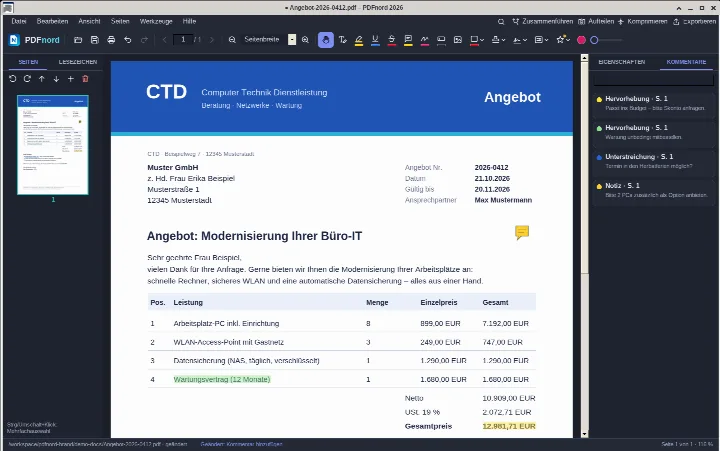Select the page 1 thumbnail
The width and height of the screenshot is (720, 451).
(x=53, y=145)
